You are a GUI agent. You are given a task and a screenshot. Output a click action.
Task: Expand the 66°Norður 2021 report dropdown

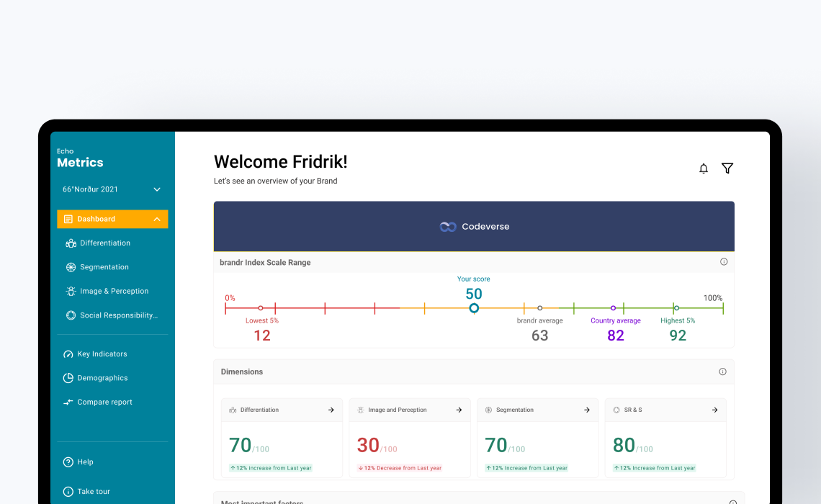pyautogui.click(x=156, y=189)
